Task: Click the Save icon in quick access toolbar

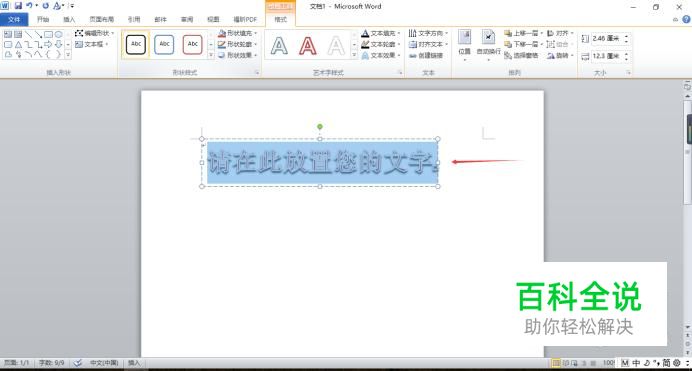Action: pyautogui.click(x=18, y=6)
